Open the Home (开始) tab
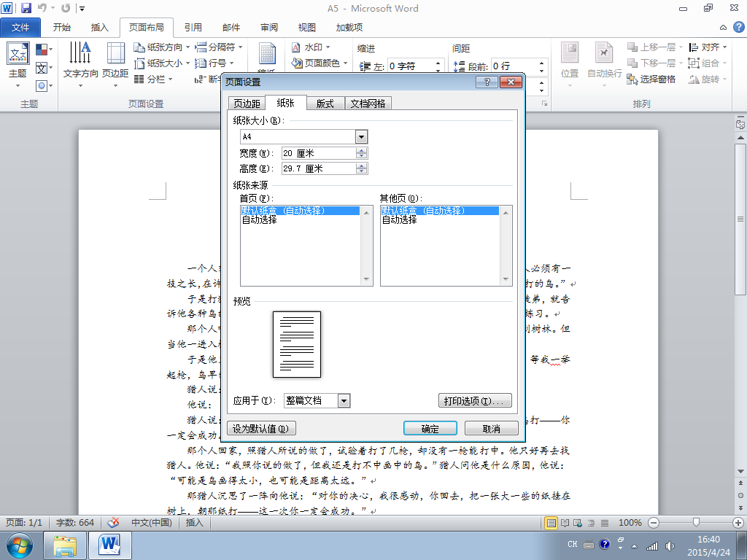Image resolution: width=747 pixels, height=560 pixels. click(x=62, y=28)
